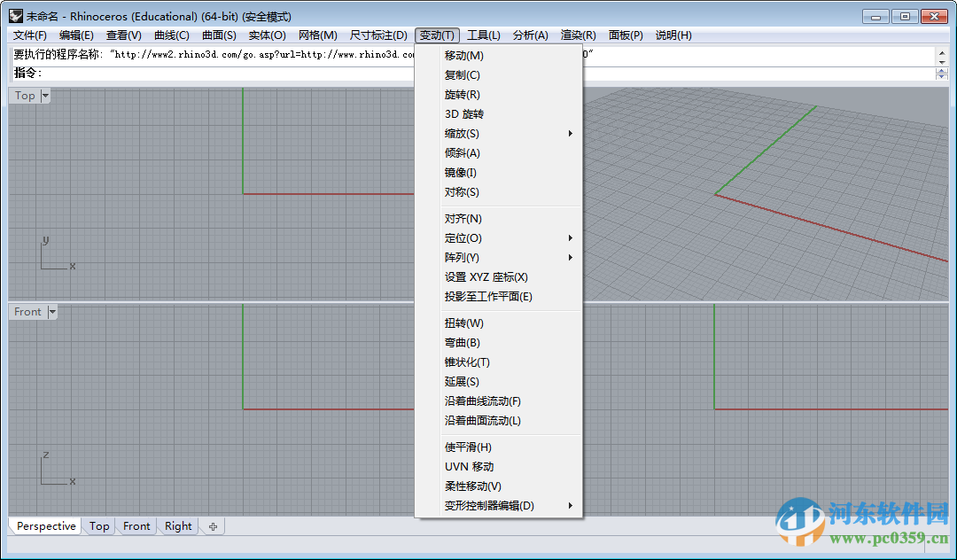Choose 延展(S) menu entry
Screen dimensions: 957x560
pos(499,382)
